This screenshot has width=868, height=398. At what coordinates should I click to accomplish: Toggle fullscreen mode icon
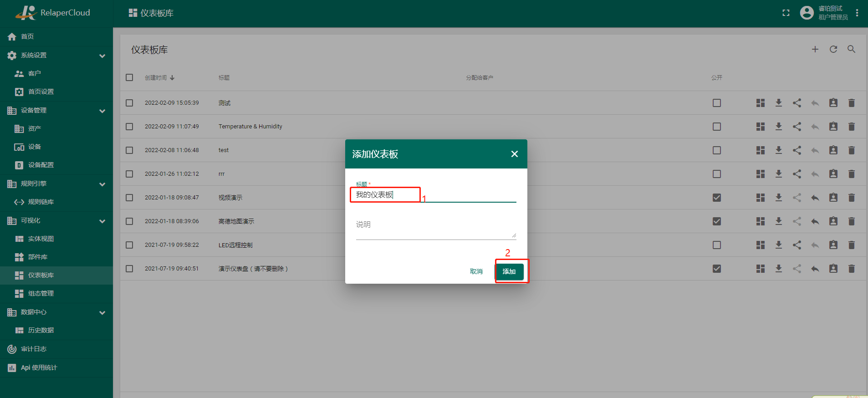click(x=786, y=13)
